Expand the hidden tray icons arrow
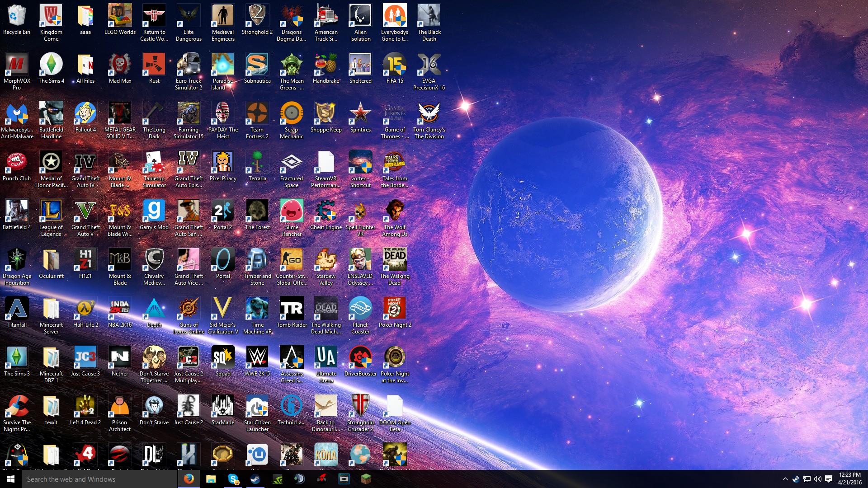868x488 pixels. click(x=784, y=479)
